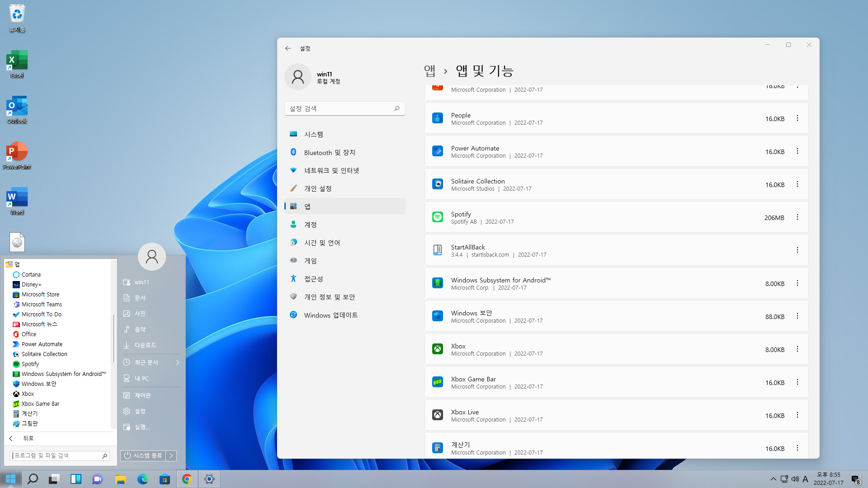Click volume icon in system tray
The width and height of the screenshot is (868, 488).
795,479
